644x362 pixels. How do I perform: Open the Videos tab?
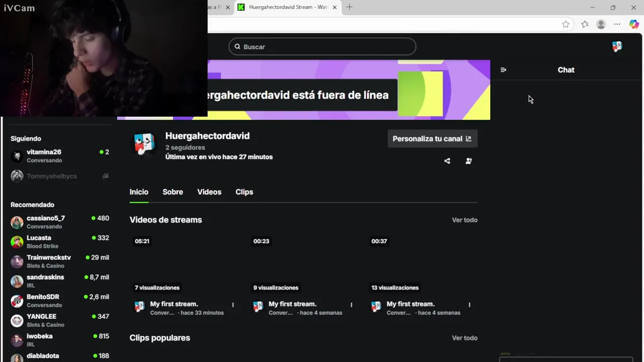click(209, 192)
